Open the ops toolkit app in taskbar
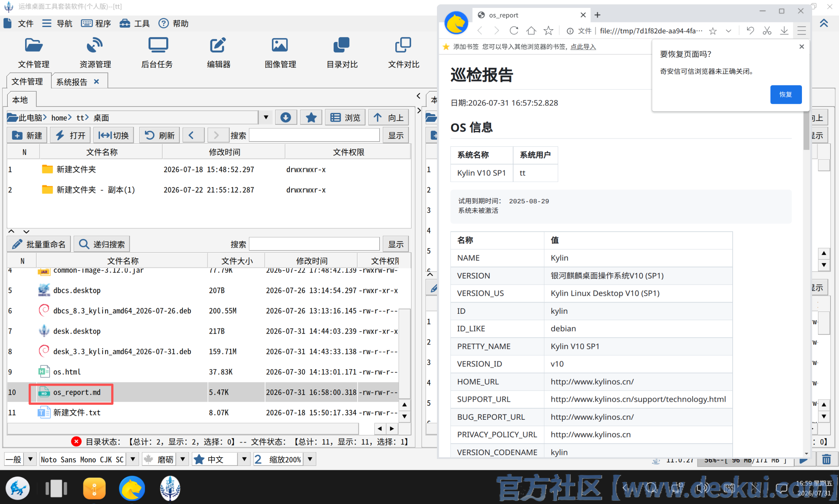Screen dimensions: 839x504 170,488
